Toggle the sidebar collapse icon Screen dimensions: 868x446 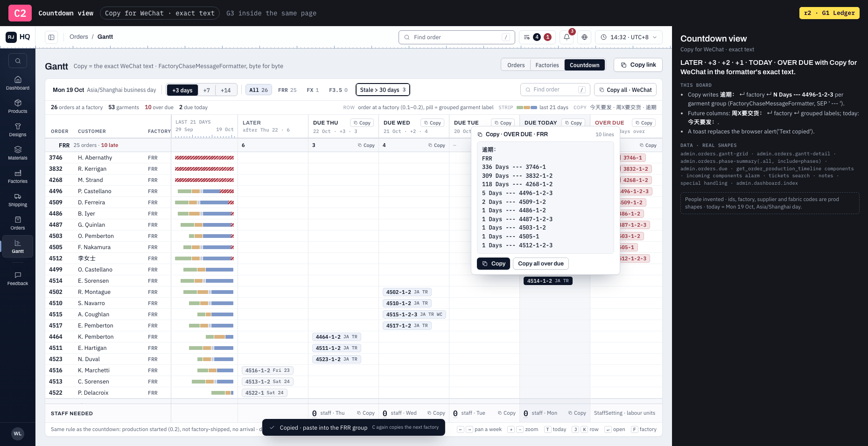pos(51,37)
